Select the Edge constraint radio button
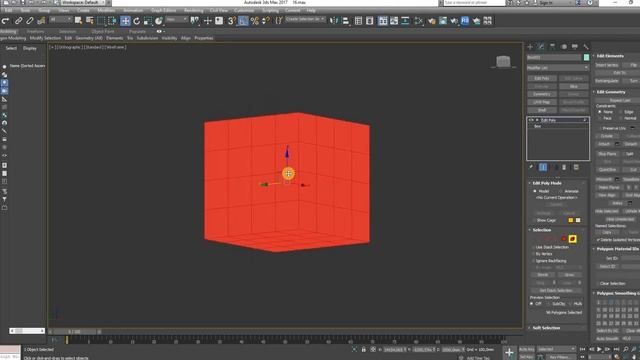This screenshot has height=360, width=640. coord(621,112)
